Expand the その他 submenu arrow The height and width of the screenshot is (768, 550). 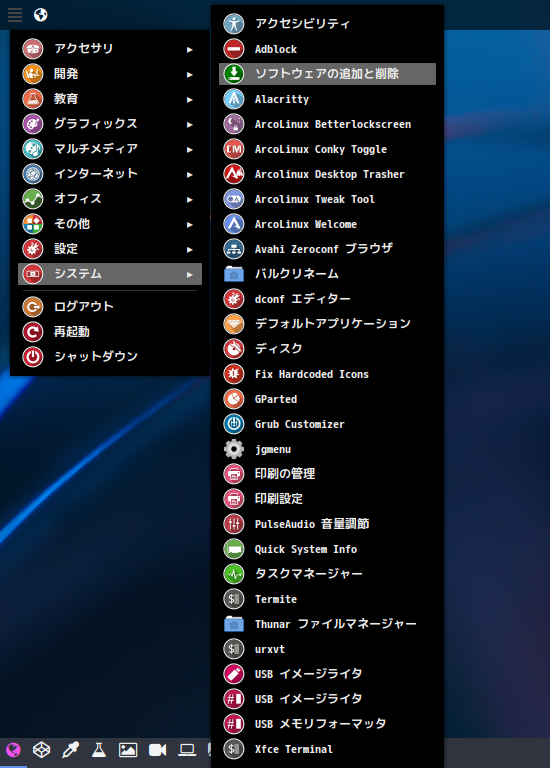point(190,224)
